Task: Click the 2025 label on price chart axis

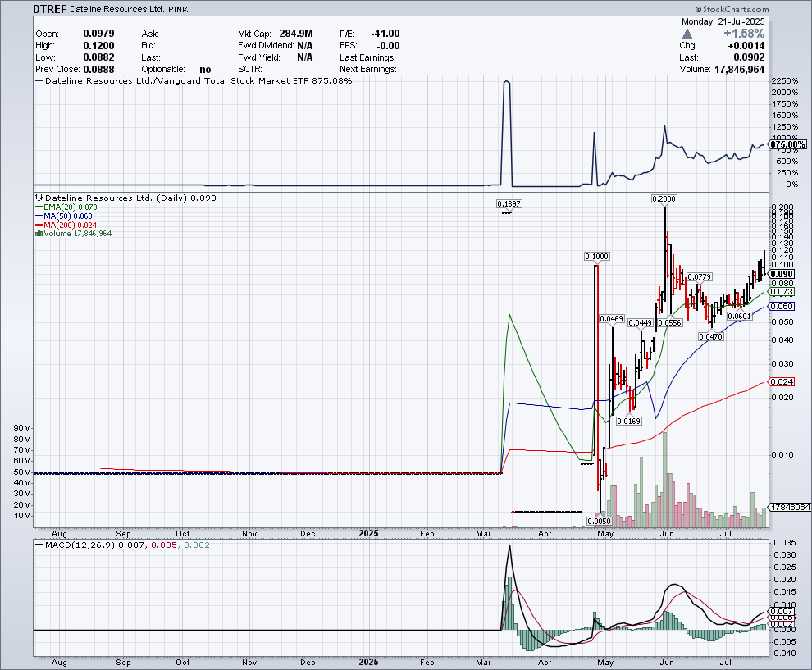Action: pos(369,533)
